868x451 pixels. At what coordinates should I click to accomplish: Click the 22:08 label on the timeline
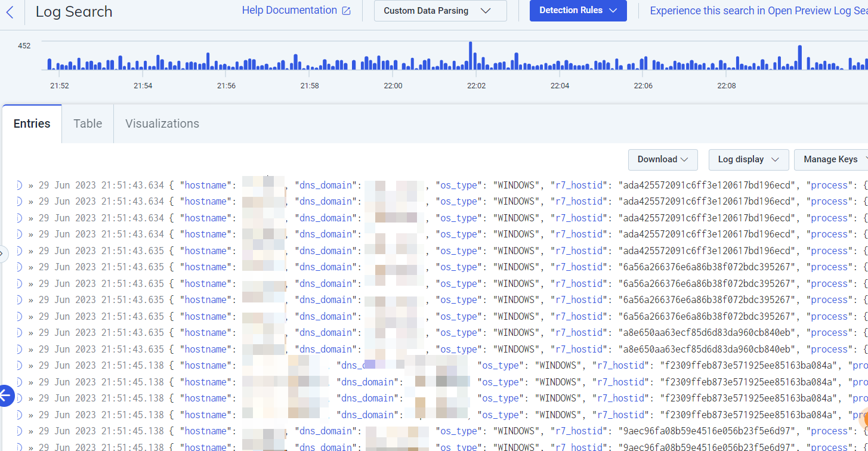click(726, 86)
